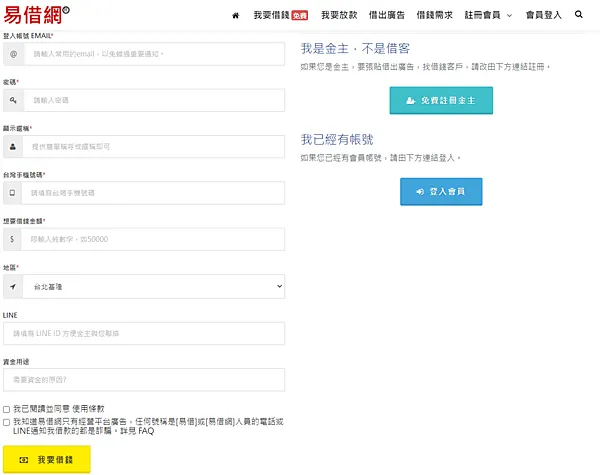Focus the nickname input field

[x=153, y=147]
